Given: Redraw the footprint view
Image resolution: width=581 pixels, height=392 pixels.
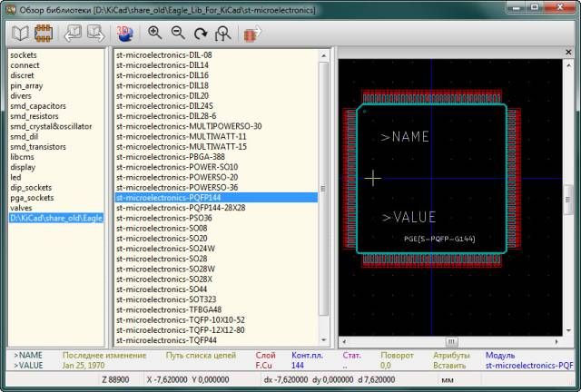Looking at the screenshot, I should click(x=201, y=34).
